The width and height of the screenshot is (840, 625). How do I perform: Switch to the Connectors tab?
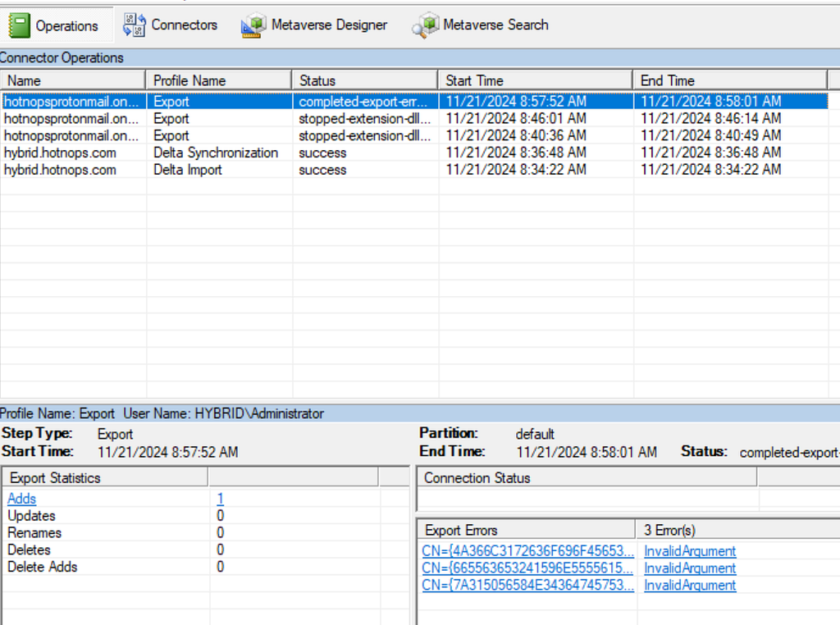coord(184,25)
